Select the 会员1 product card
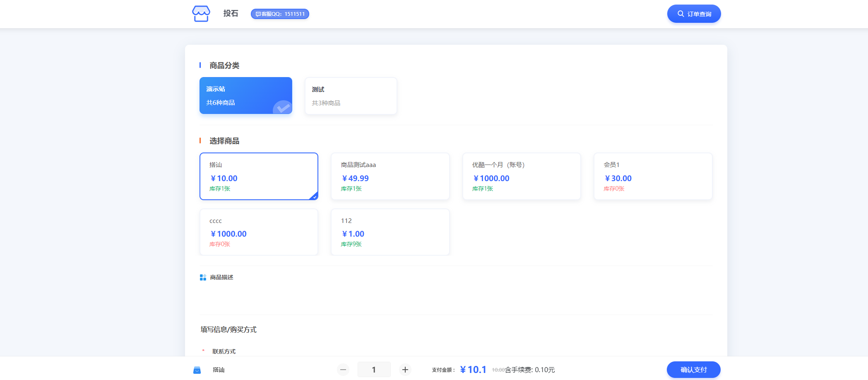Image resolution: width=868 pixels, height=380 pixels. pyautogui.click(x=653, y=176)
